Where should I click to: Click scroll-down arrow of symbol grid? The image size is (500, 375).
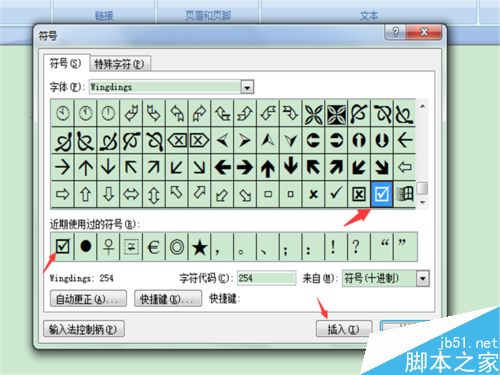(x=423, y=202)
